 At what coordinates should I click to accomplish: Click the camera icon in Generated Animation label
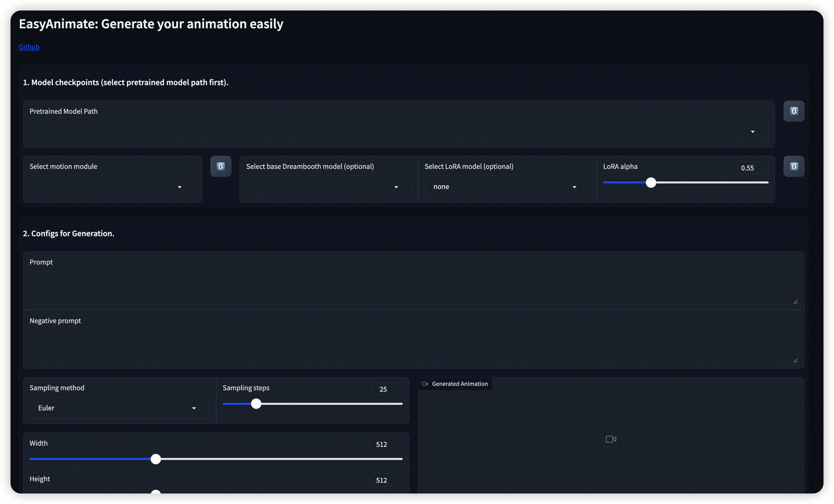[425, 384]
